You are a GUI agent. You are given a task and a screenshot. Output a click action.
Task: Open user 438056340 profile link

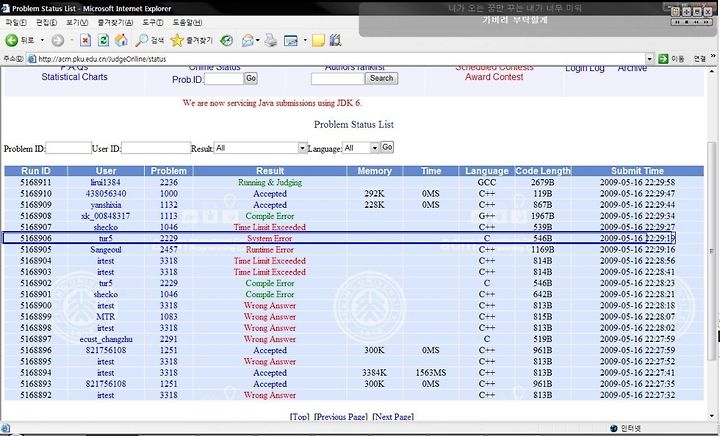tap(106, 194)
